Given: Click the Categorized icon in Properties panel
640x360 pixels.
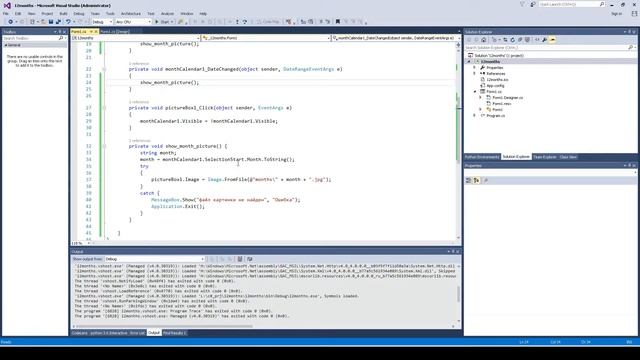Looking at the screenshot, I should [x=469, y=180].
